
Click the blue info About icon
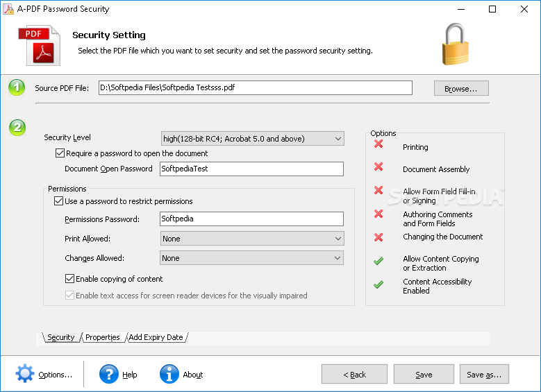click(169, 374)
